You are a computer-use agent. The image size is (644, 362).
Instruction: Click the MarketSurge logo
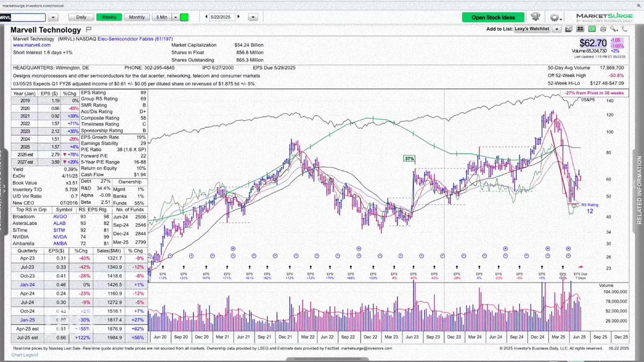click(604, 19)
